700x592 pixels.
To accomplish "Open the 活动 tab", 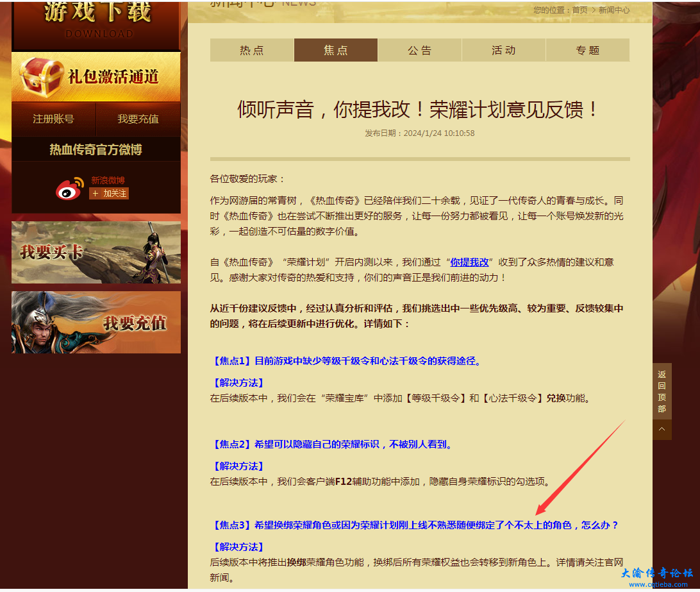I will pos(504,50).
